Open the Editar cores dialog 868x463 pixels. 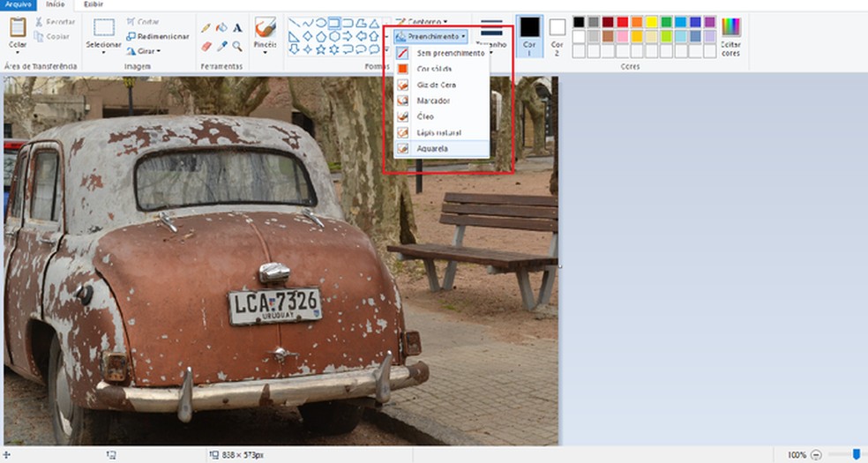730,36
